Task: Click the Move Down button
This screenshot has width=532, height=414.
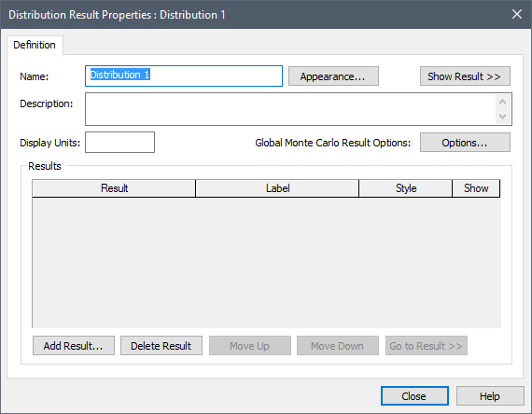Action: click(338, 346)
